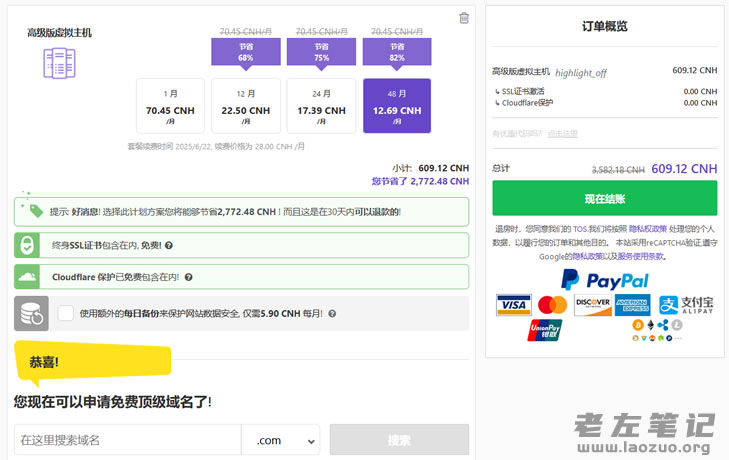This screenshot has height=460, width=729.
Task: Click the domain name search input field
Action: [127, 440]
